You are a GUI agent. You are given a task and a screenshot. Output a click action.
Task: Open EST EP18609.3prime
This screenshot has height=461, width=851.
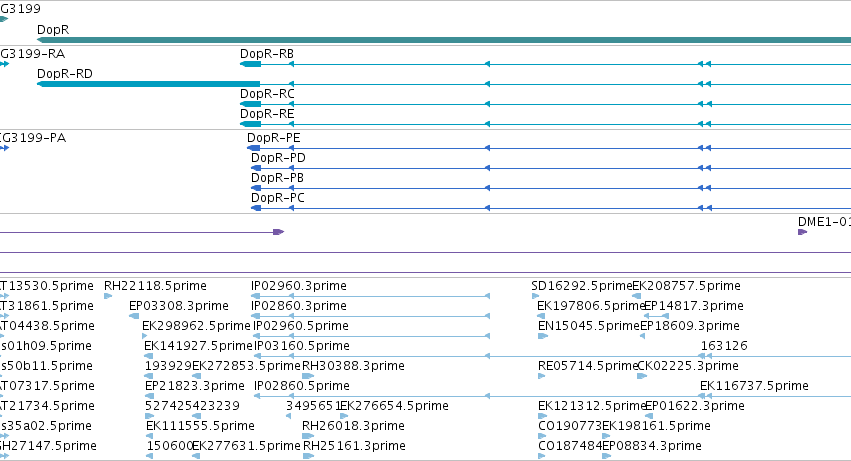690,326
